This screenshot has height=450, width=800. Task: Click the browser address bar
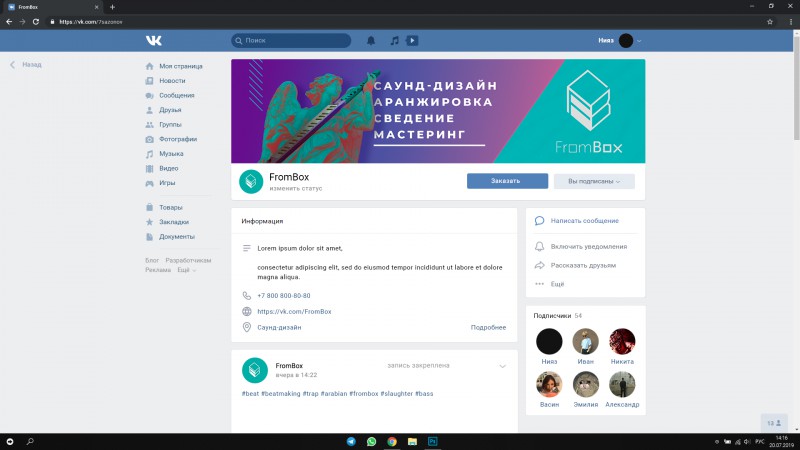pos(403,22)
